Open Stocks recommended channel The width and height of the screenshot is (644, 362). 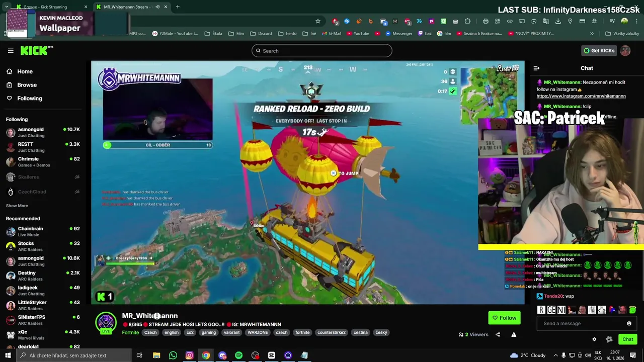click(43, 246)
